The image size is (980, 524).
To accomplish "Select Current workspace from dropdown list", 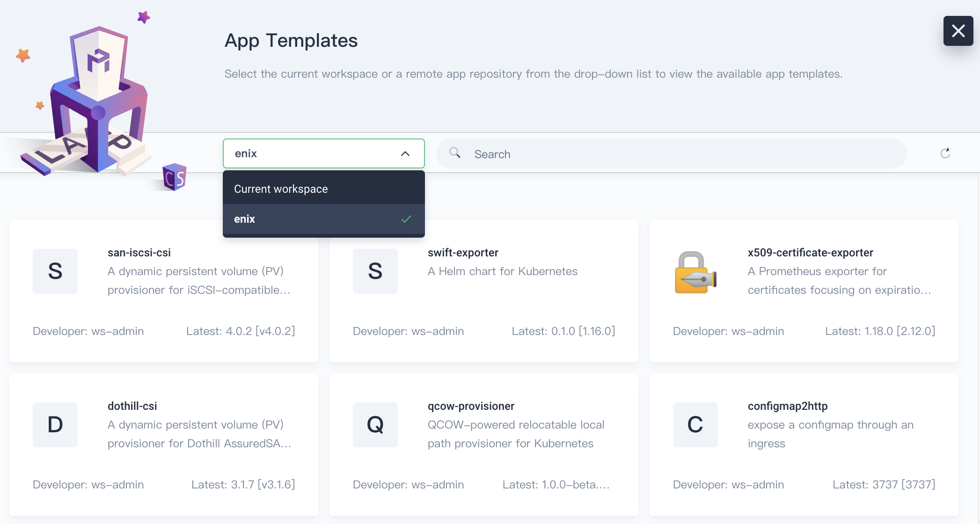I will [281, 189].
